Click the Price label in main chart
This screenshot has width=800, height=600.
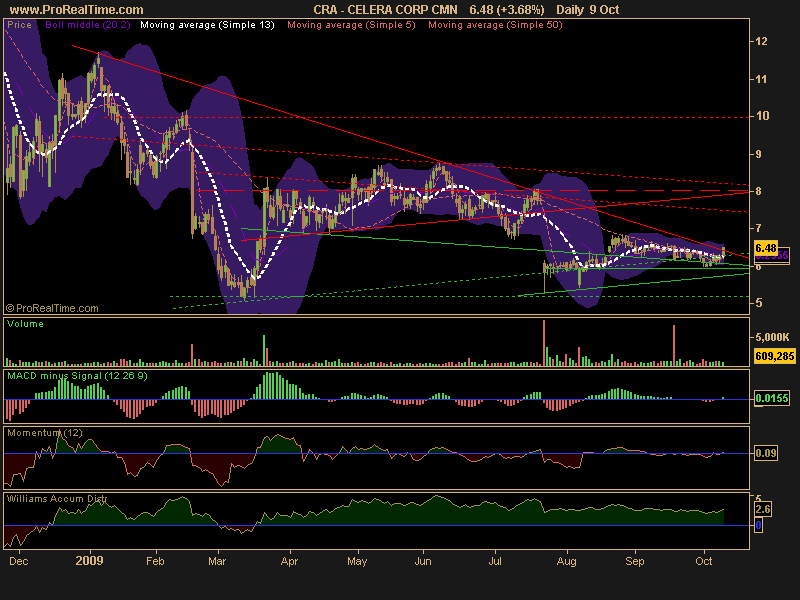(x=19, y=25)
